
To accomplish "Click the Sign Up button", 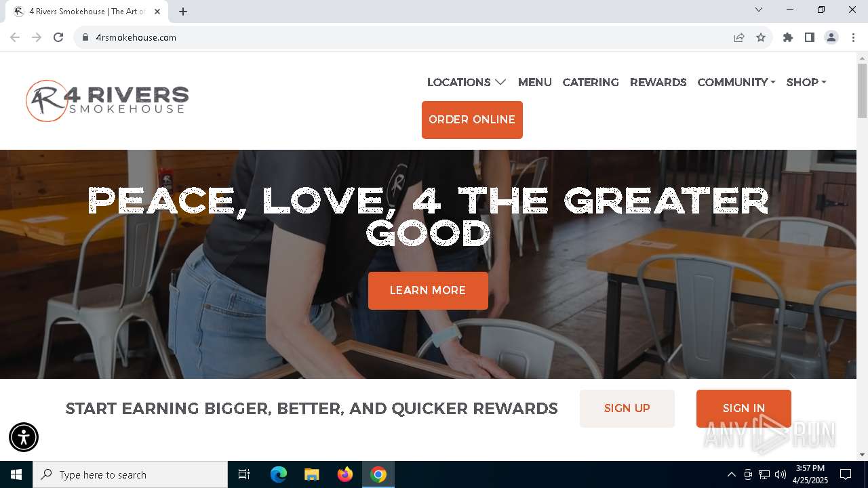I will pyautogui.click(x=627, y=408).
